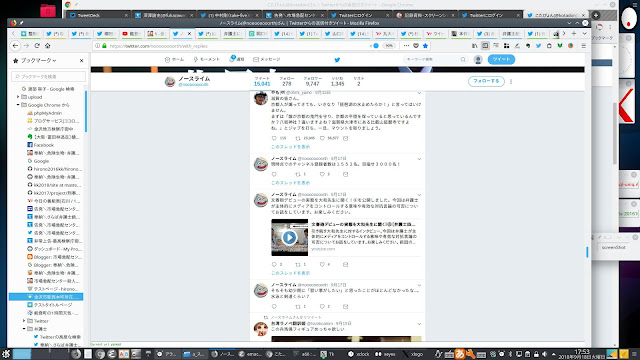Open following count 278 tab
This screenshot has height=360, width=640.
click(287, 81)
